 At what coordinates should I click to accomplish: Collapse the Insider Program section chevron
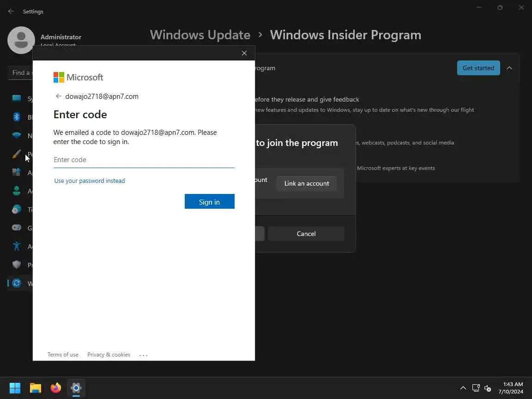click(x=509, y=68)
